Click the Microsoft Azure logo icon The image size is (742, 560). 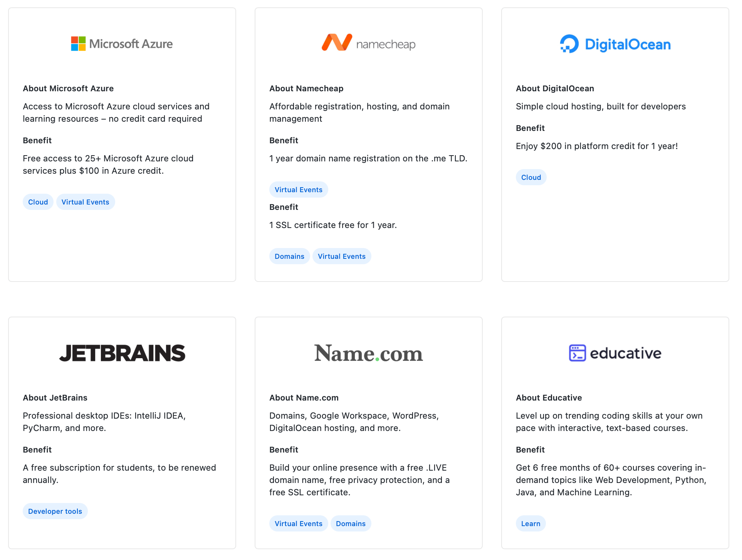pyautogui.click(x=77, y=44)
